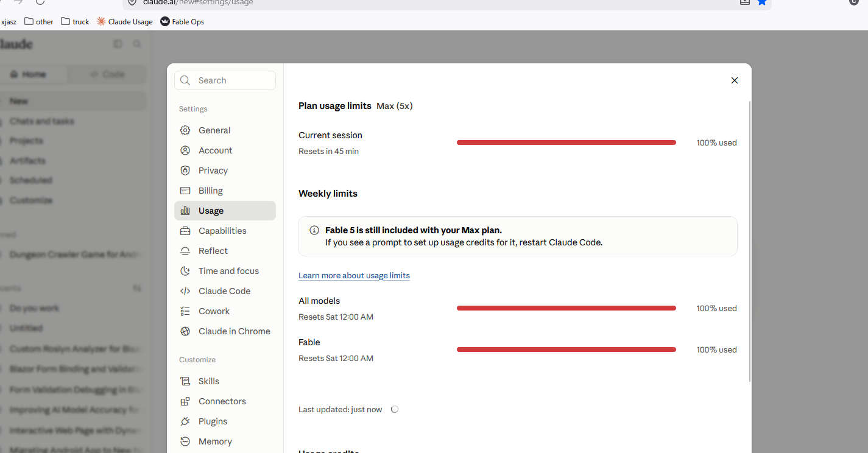Click 'Fable 5 is still included' notice text

[414, 230]
